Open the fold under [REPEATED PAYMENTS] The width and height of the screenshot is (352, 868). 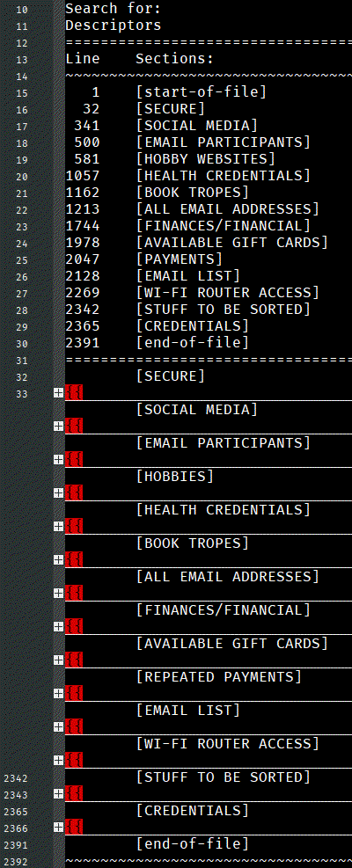[58, 693]
